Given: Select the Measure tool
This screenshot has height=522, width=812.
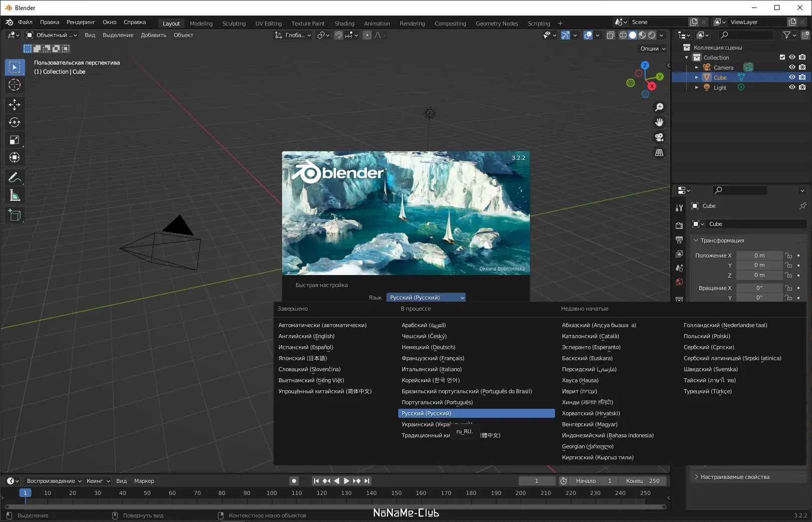Looking at the screenshot, I should pos(15,196).
